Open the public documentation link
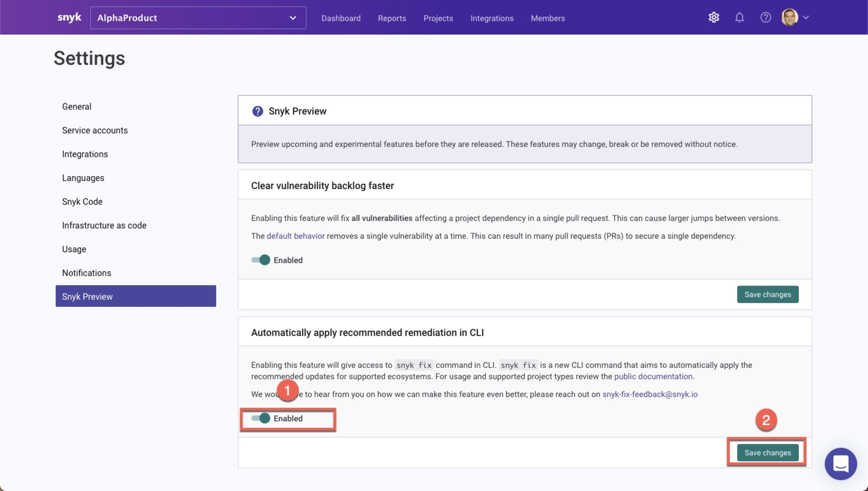 653,376
